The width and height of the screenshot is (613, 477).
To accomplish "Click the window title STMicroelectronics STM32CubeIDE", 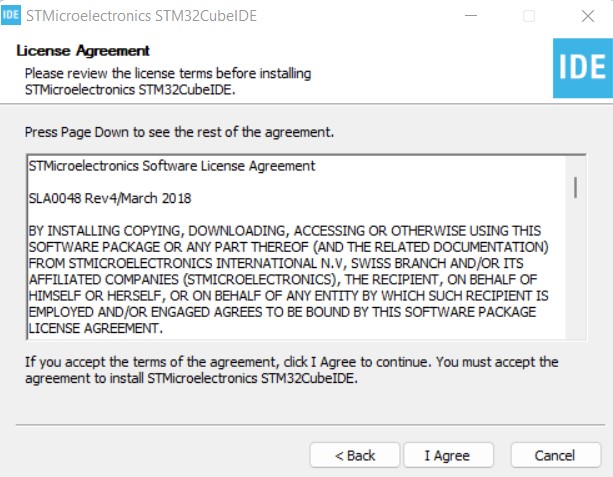I will [x=144, y=16].
